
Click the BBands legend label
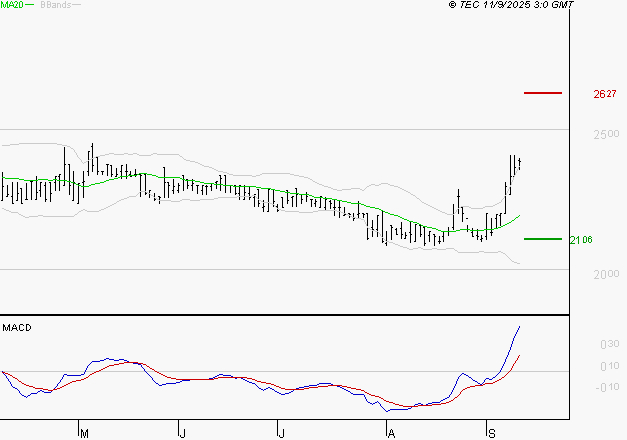click(56, 4)
